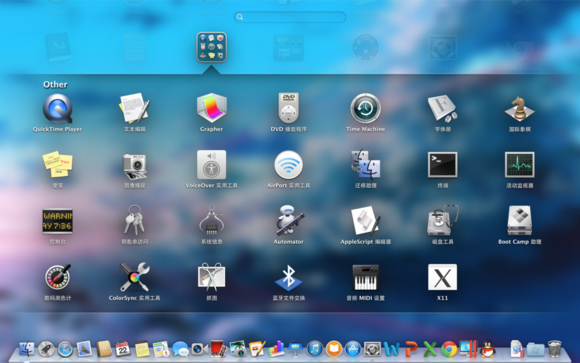Open Audio MIDI setup piano icon
Viewport: 580px width, 363px height.
[365, 277]
